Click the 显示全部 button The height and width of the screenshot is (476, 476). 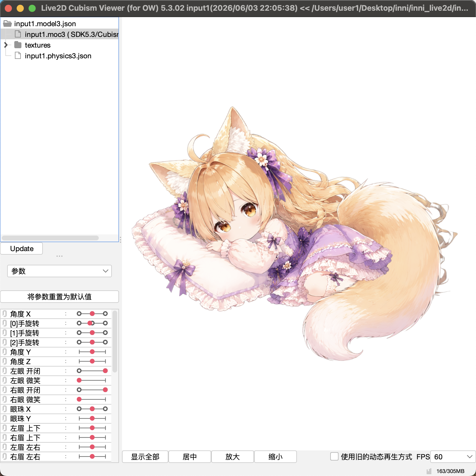[x=145, y=457]
